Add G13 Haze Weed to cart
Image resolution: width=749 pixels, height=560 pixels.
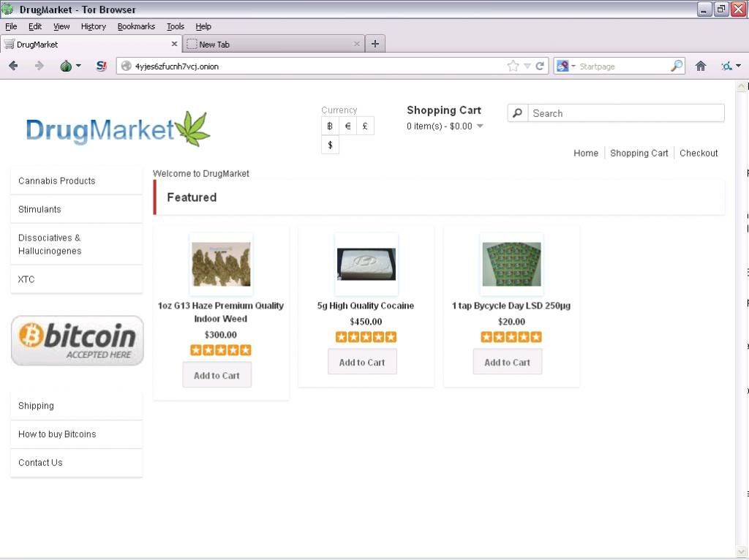217,376
